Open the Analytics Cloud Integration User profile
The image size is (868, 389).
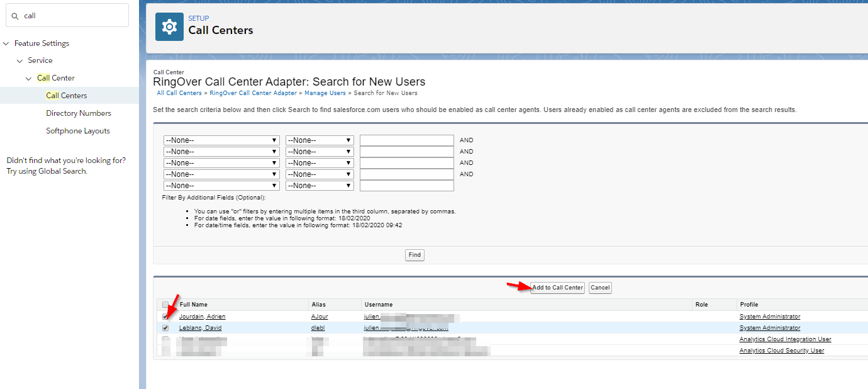(x=786, y=339)
